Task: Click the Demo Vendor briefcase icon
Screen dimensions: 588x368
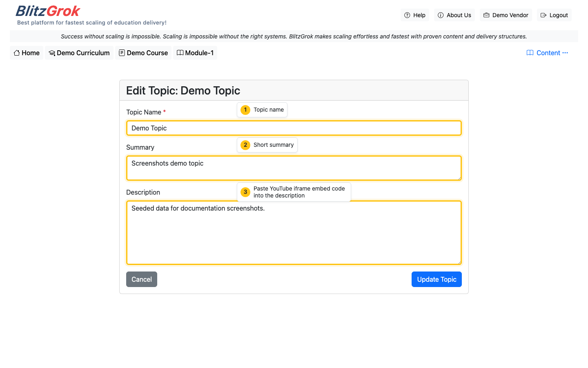Action: point(486,15)
